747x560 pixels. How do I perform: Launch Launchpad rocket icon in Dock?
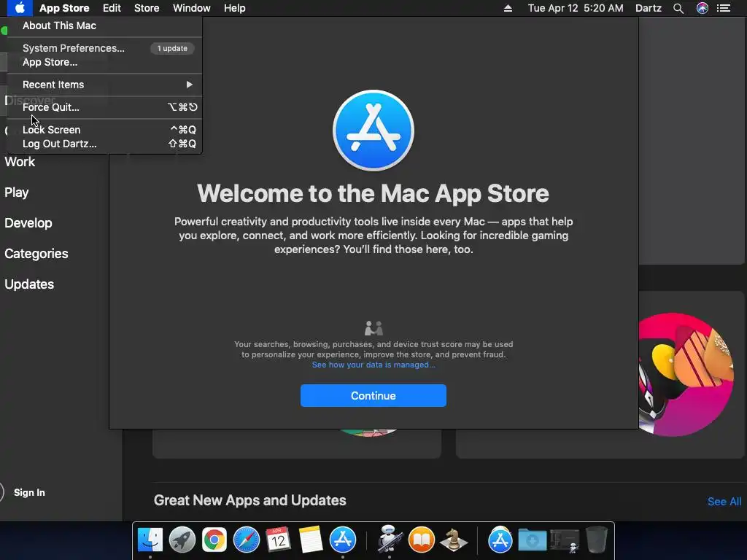(x=182, y=540)
